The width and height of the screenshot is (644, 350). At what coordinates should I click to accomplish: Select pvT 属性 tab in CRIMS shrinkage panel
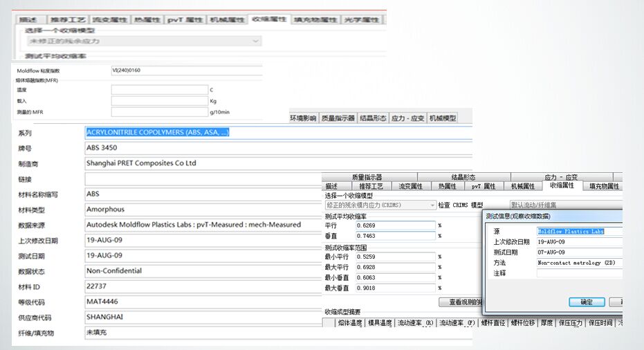pos(484,186)
